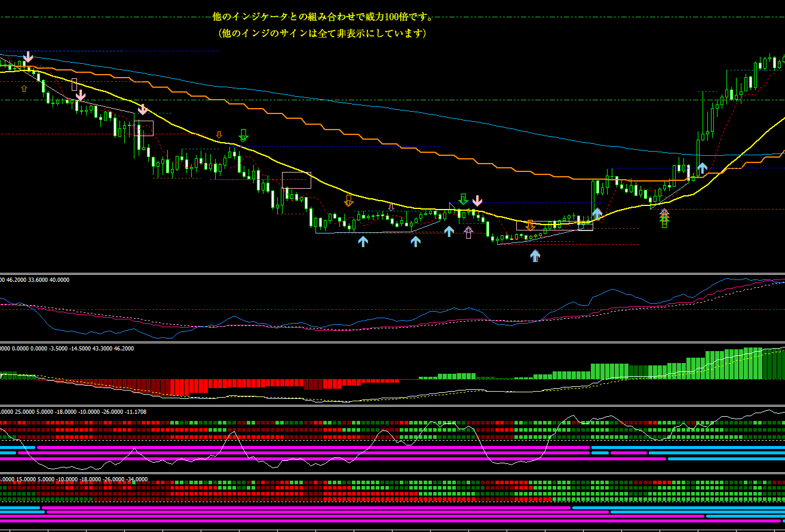
Task: Click the orange down arrow above the consolidation range
Action: [x=348, y=200]
